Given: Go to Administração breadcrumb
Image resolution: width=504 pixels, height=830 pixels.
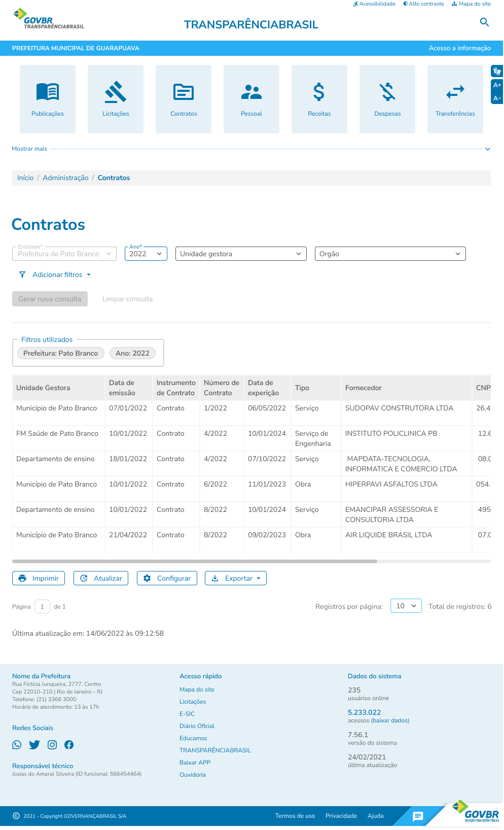Looking at the screenshot, I should coord(65,178).
